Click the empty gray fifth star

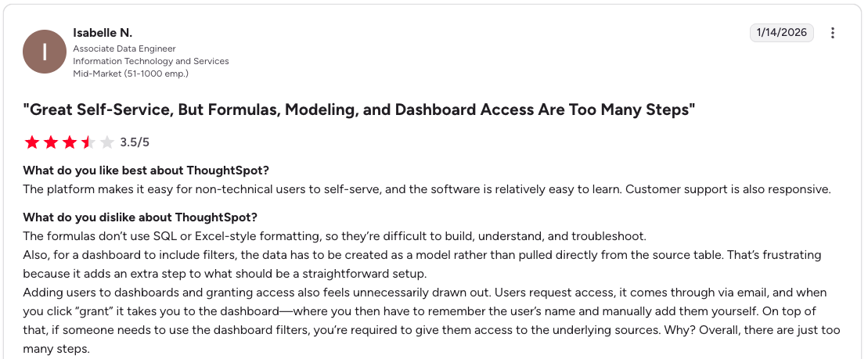107,142
